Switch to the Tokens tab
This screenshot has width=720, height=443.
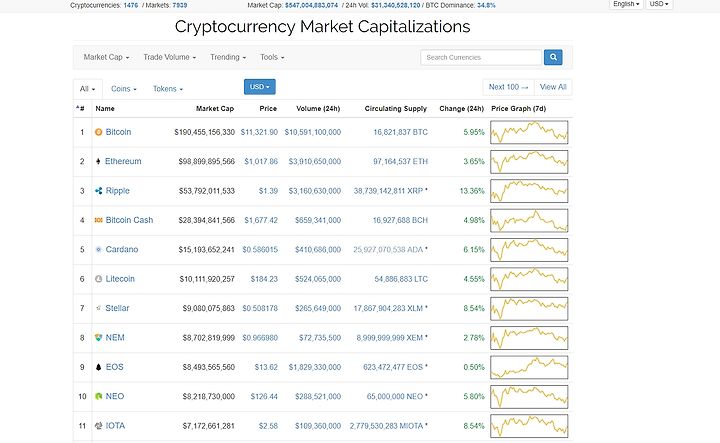pyautogui.click(x=168, y=89)
